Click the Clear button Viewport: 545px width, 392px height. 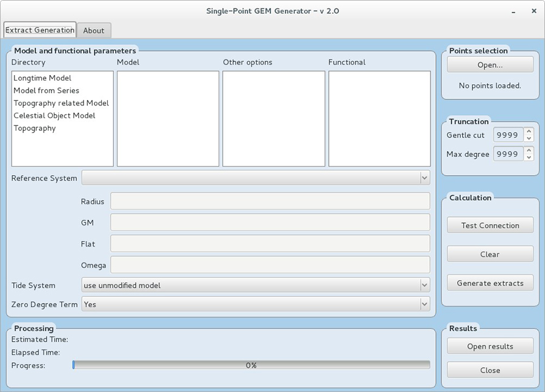click(x=490, y=254)
